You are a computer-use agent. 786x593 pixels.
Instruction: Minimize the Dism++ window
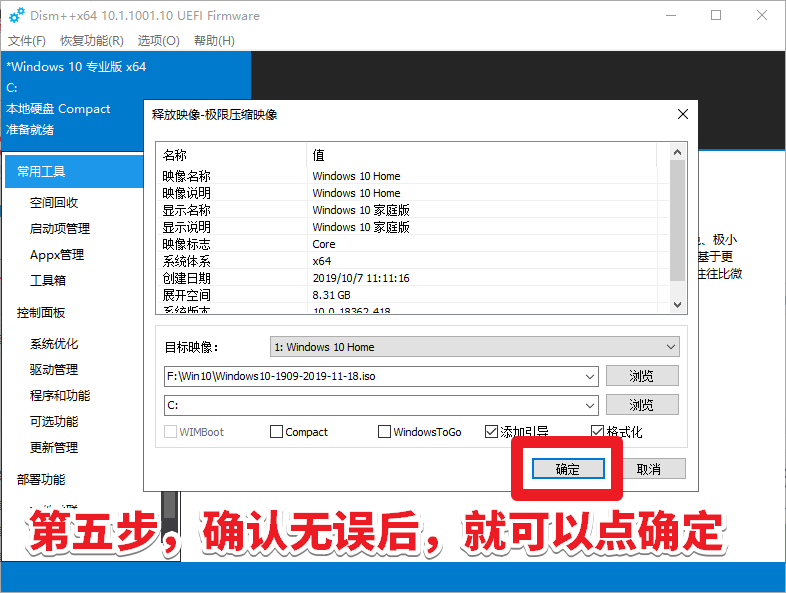point(671,16)
